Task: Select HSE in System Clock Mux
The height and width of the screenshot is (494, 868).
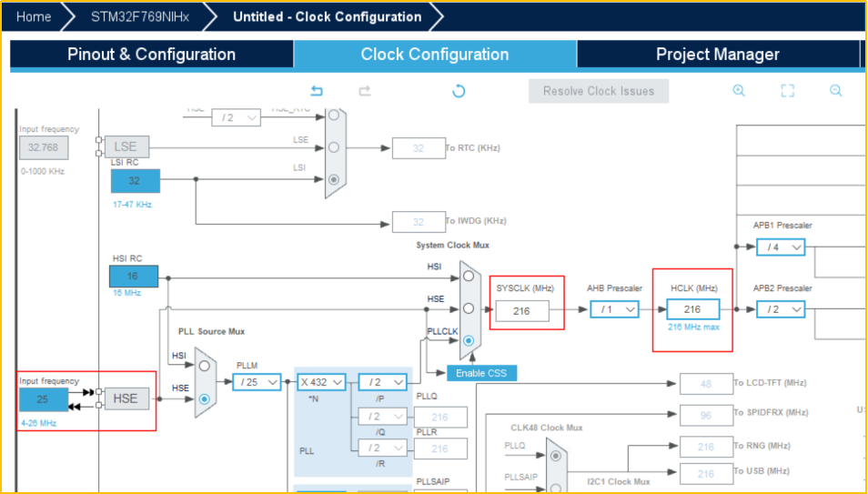Action: pos(468,307)
